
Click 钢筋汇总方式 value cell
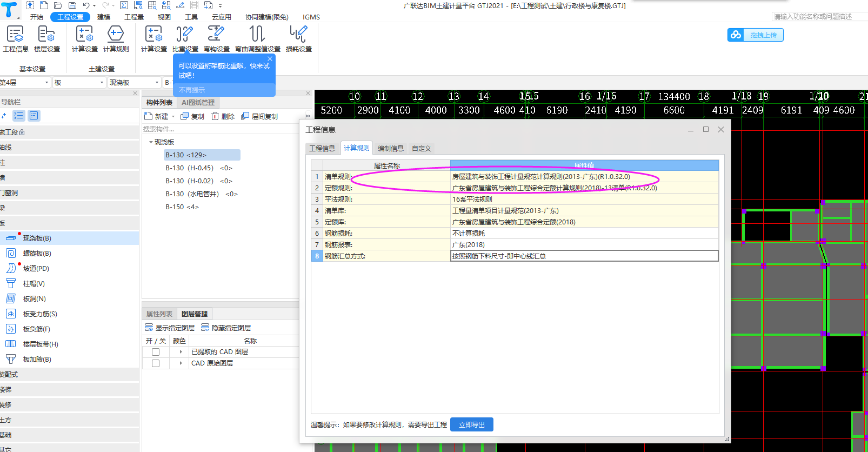[584, 256]
